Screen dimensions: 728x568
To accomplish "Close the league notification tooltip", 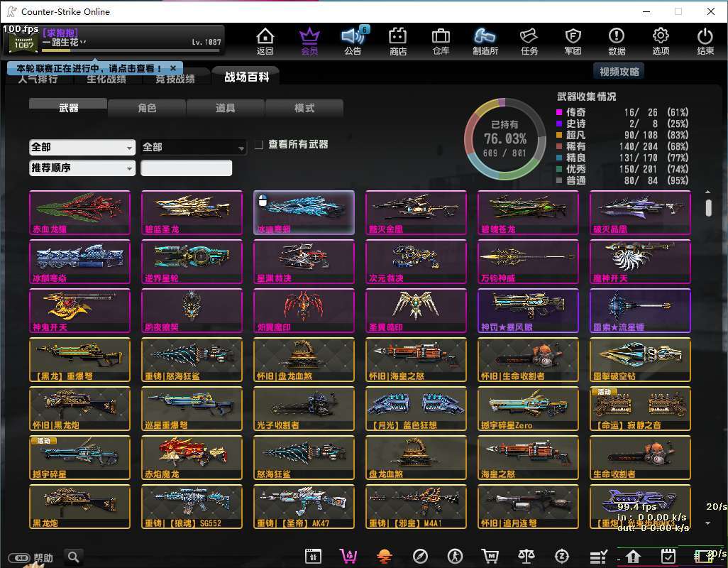I will tap(172, 68).
